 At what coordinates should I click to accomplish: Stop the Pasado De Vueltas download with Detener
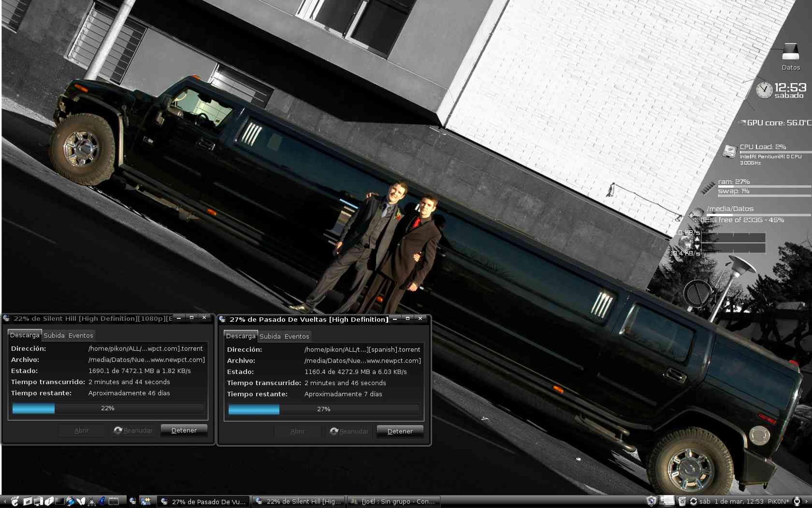click(400, 431)
